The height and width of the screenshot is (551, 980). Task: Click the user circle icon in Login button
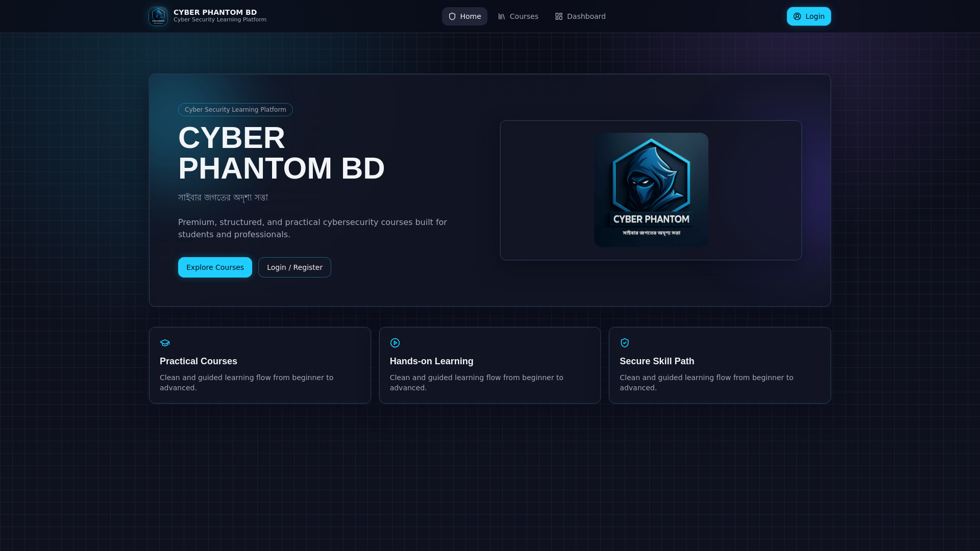click(797, 16)
